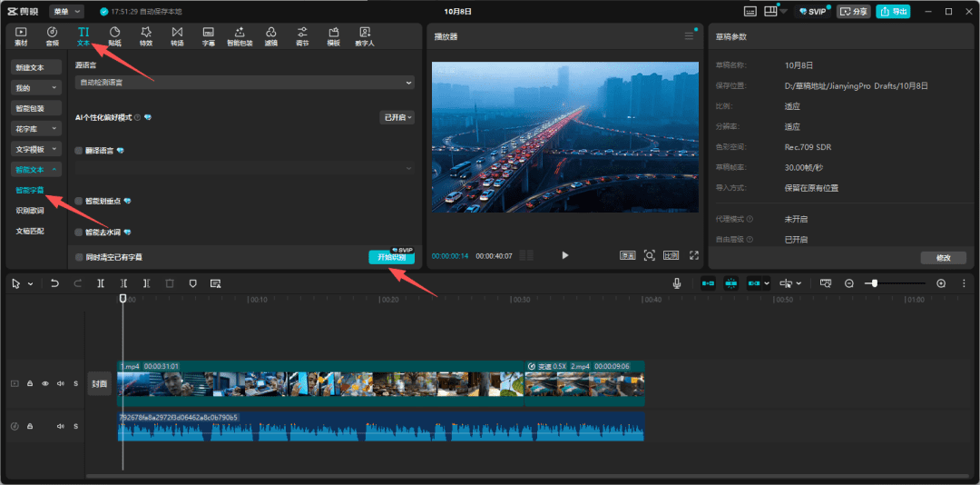
Task: Enable the 翻译语言 checkbox
Action: click(79, 150)
